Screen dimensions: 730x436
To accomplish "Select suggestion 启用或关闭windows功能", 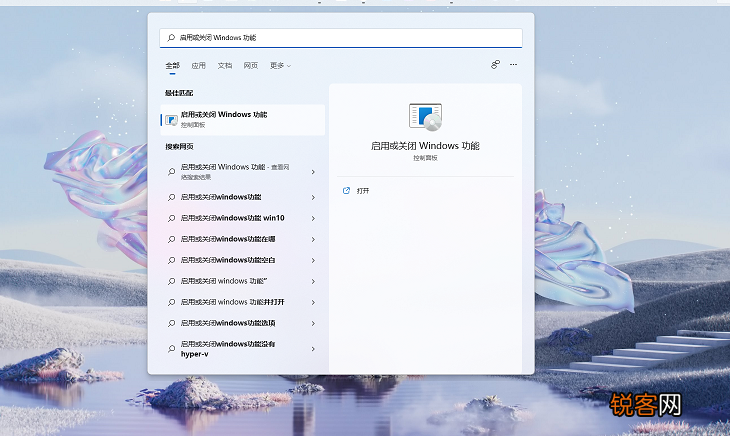I will pyautogui.click(x=243, y=197).
